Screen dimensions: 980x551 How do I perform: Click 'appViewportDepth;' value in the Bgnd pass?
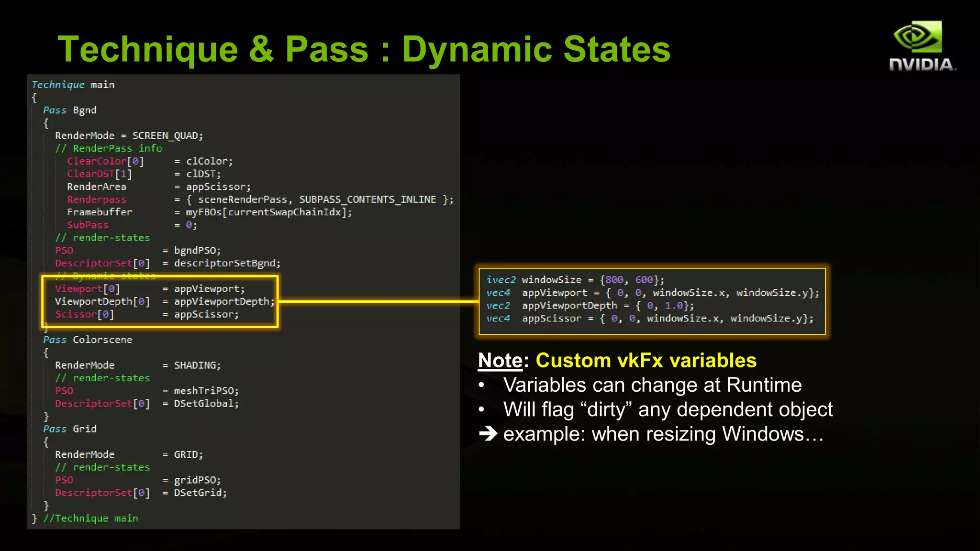click(224, 301)
